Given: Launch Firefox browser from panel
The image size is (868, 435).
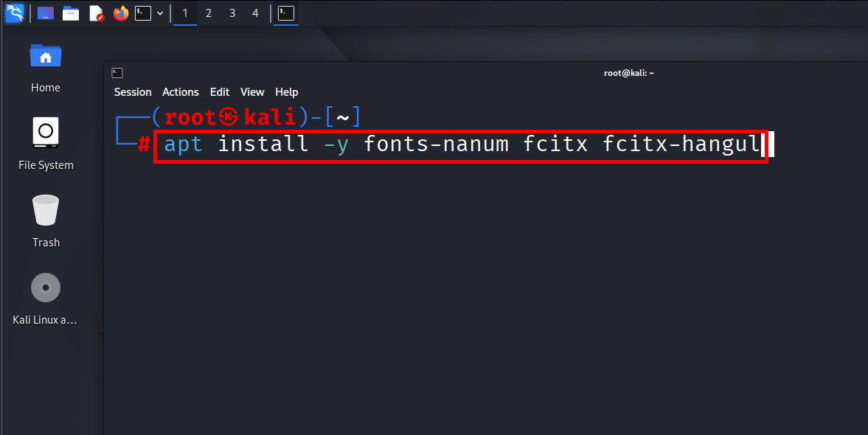Looking at the screenshot, I should pyautogui.click(x=121, y=13).
